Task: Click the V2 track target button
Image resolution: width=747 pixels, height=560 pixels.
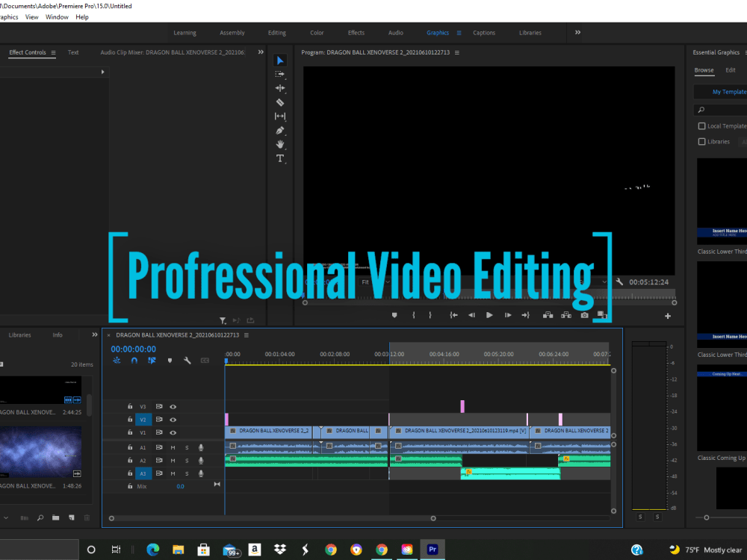Action: [143, 420]
